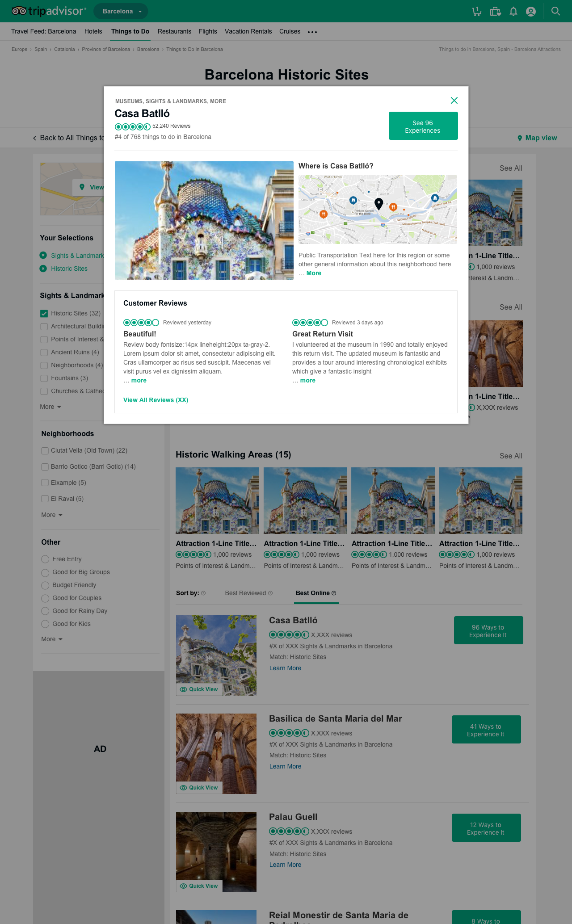The image size is (572, 924).
Task: Click 12 Ways to Experience It button
Action: (x=486, y=827)
